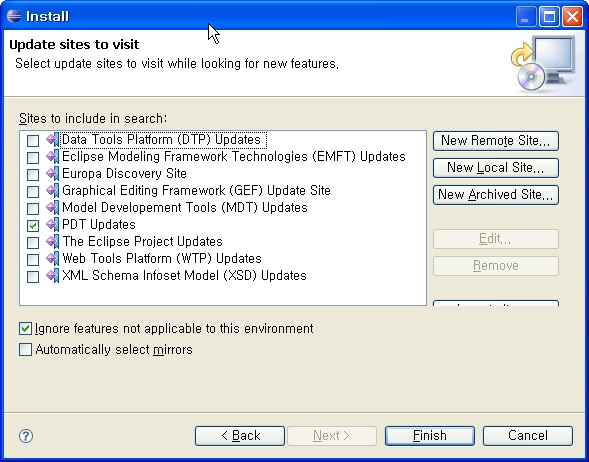Click the Eclipse logo in title bar

click(14, 16)
